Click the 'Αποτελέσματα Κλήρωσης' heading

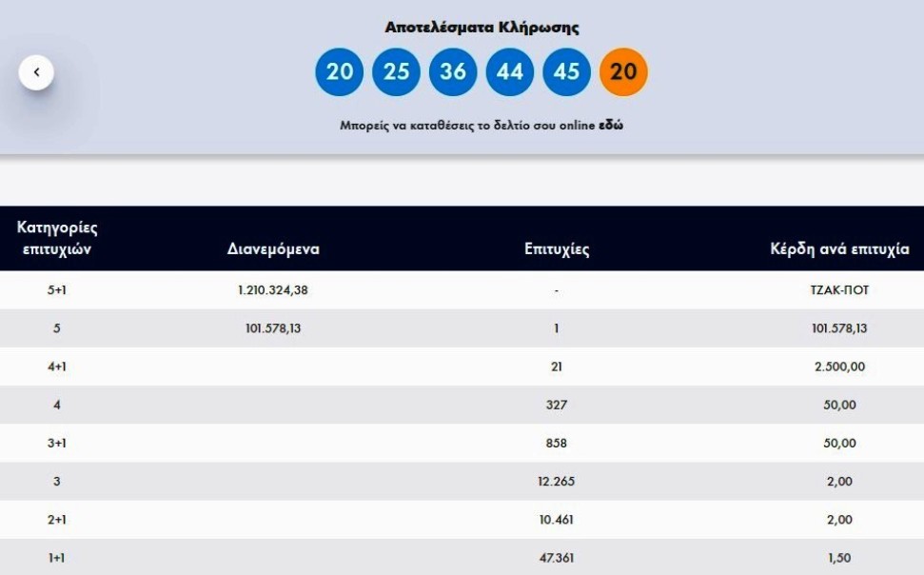pyautogui.click(x=482, y=28)
